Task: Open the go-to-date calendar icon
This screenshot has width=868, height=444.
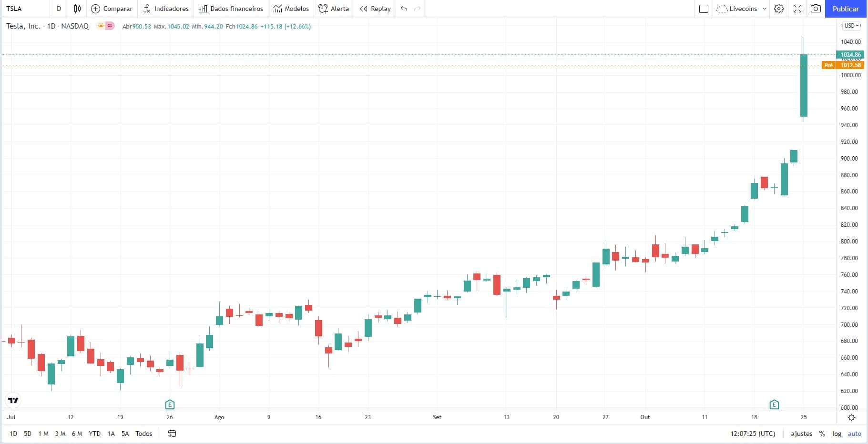Action: (172, 434)
